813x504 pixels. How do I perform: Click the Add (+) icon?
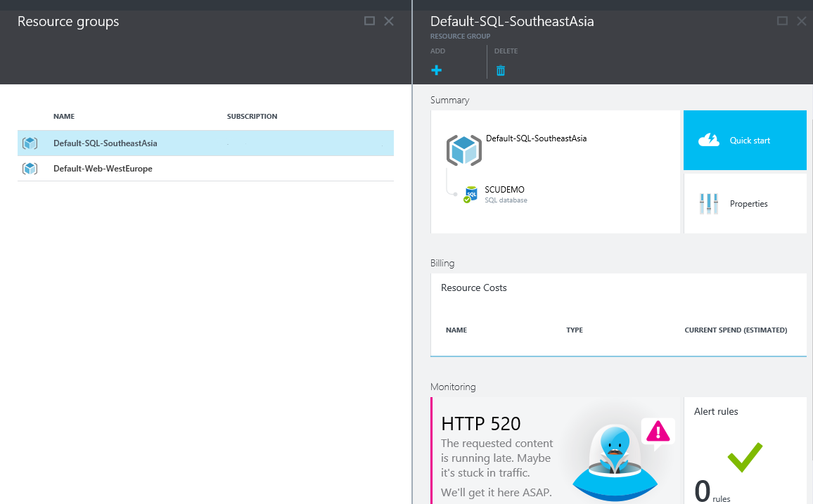click(x=437, y=70)
